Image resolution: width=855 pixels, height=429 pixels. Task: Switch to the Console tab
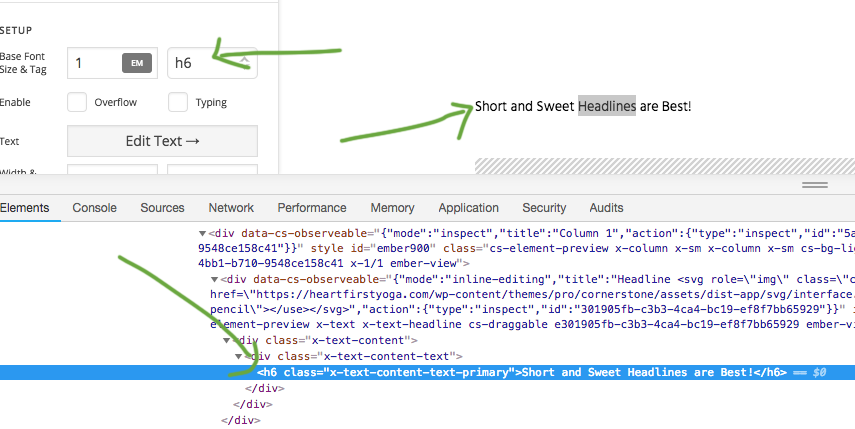click(94, 208)
